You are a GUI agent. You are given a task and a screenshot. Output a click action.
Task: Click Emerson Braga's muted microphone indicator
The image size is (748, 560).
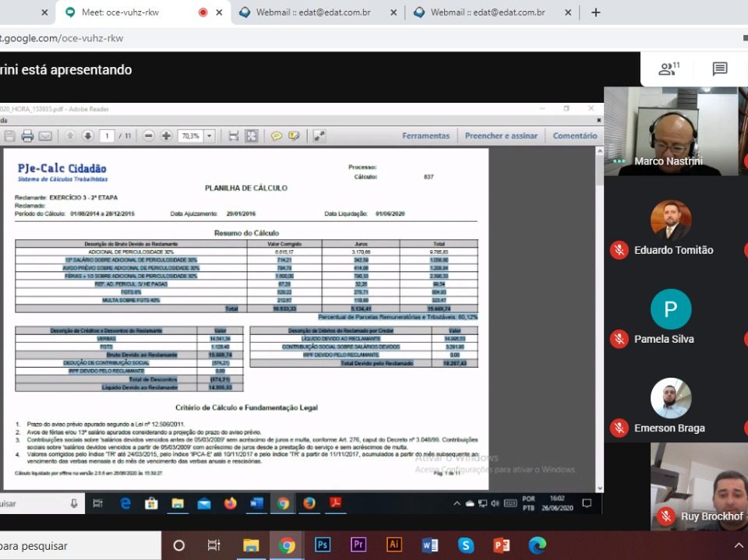619,428
